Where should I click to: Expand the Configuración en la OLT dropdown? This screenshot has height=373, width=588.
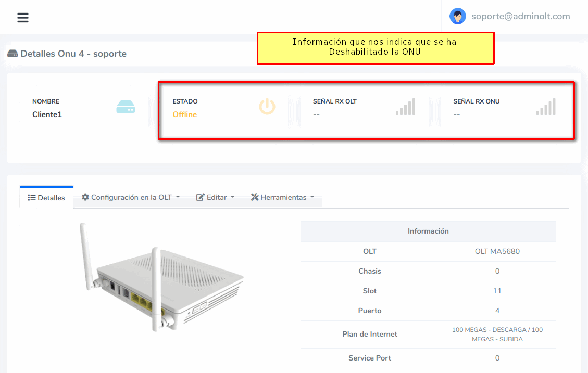pyautogui.click(x=131, y=197)
